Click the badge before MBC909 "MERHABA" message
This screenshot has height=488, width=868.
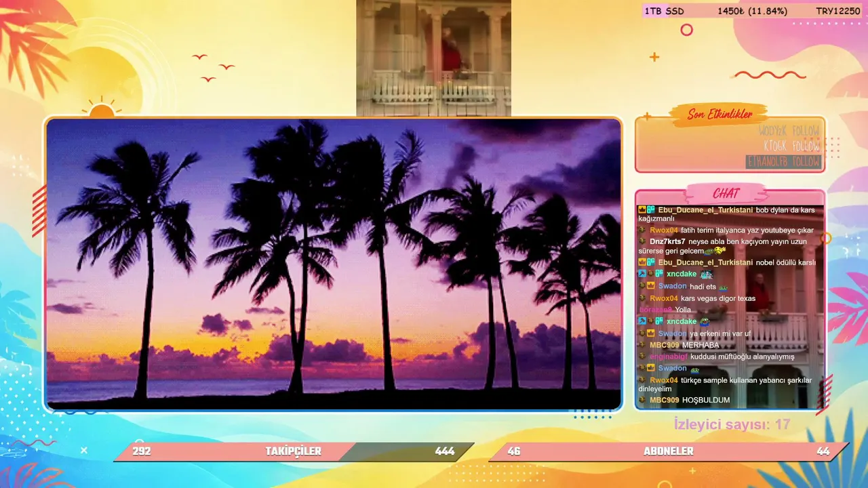click(642, 345)
